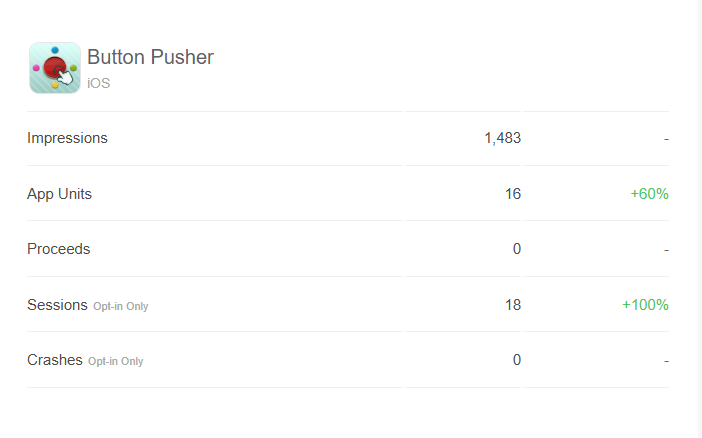The width and height of the screenshot is (702, 438).
Task: Click the Crashes Opt-in Only note
Action: pos(116,361)
